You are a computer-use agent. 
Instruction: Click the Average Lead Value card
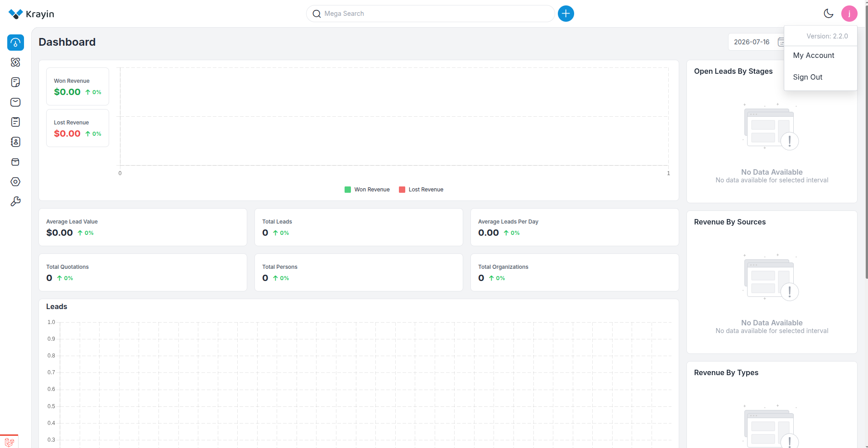pyautogui.click(x=143, y=227)
